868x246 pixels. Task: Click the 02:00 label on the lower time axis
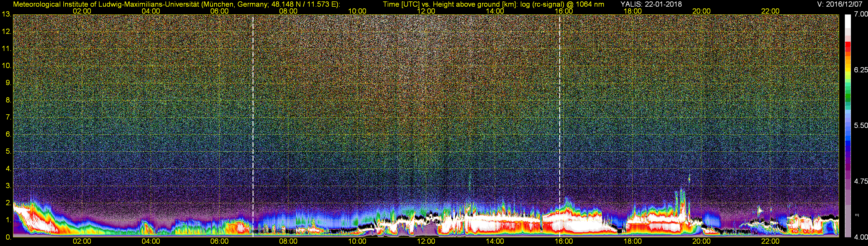82,241
